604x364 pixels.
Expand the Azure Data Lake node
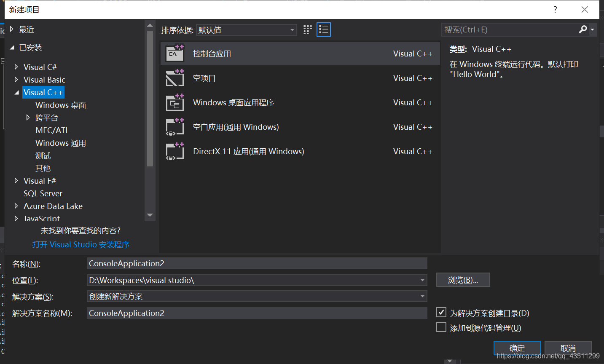(x=16, y=206)
